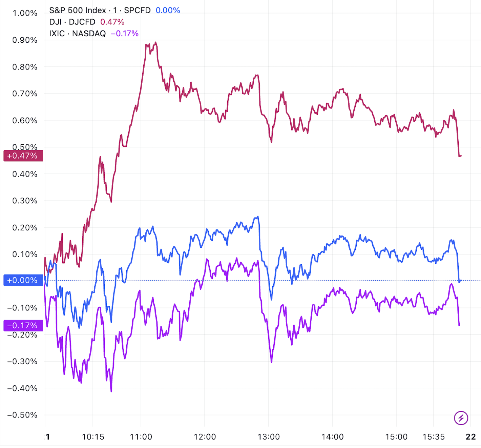Screen dimensions: 481x448
Task: Click the blue 0.00% legend value
Action: click(x=168, y=11)
